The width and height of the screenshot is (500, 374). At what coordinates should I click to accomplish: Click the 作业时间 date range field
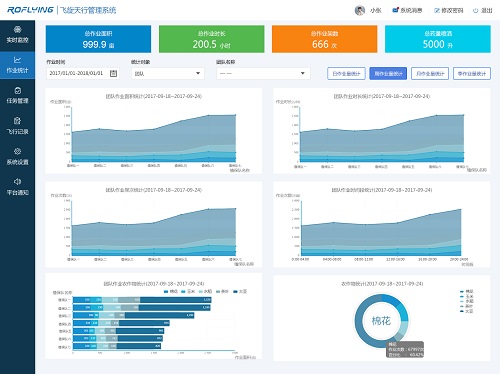point(83,73)
